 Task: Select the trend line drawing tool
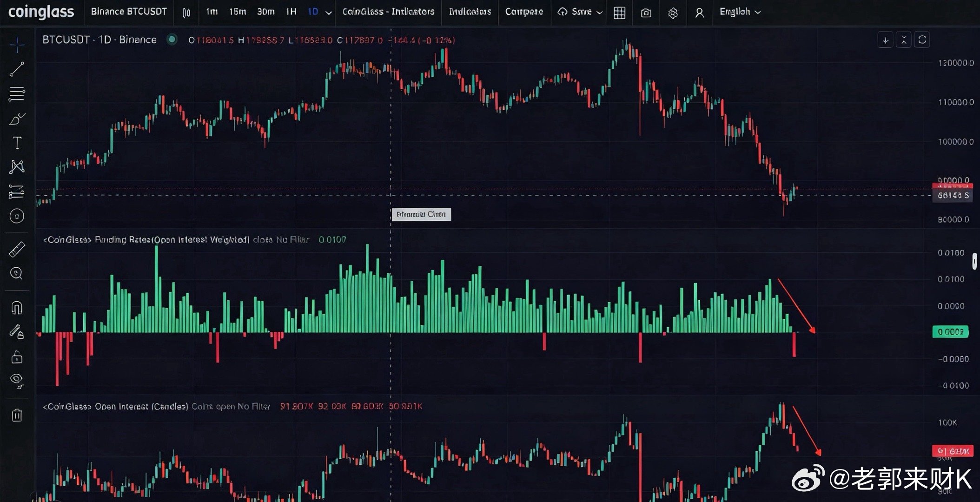(17, 69)
